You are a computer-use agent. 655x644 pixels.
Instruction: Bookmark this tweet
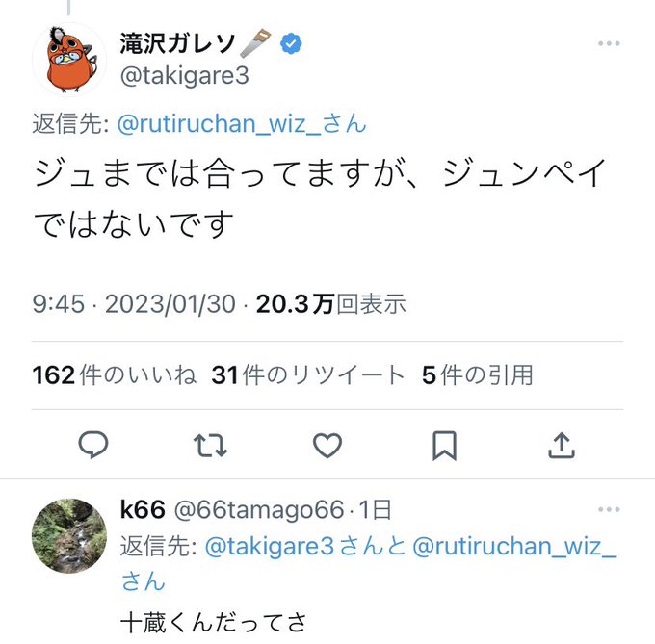(444, 444)
